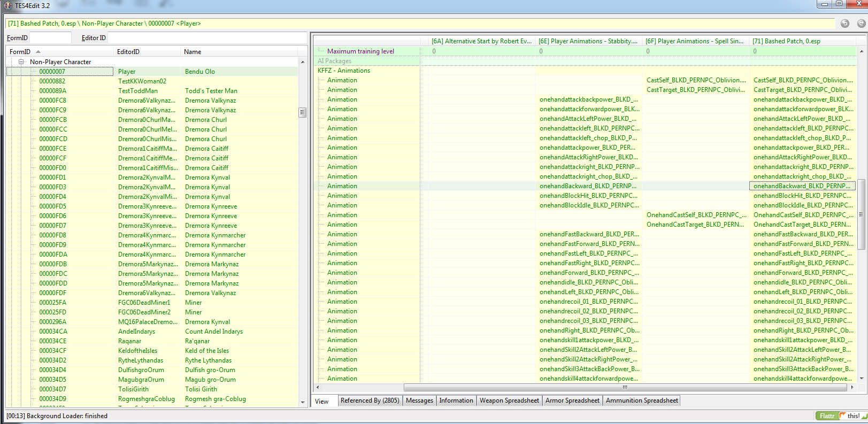Click the right view vertical scrollbar thumb
This screenshot has width=868, height=424.
pyautogui.click(x=861, y=214)
